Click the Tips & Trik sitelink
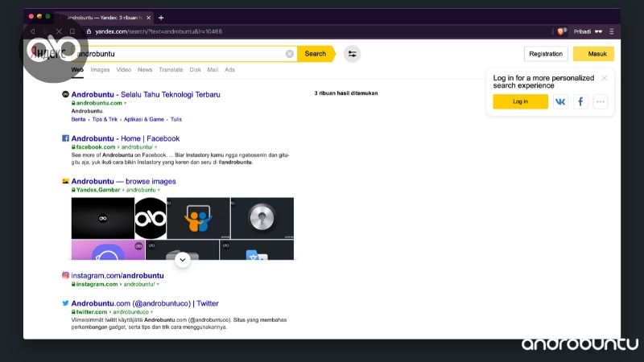Viewport: 644px width, 362px height. (105, 119)
